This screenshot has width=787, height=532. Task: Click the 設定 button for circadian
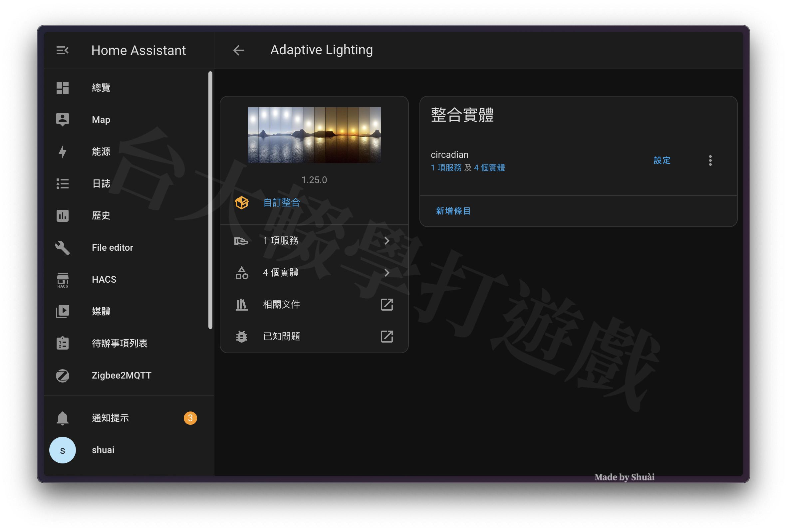[x=662, y=160]
